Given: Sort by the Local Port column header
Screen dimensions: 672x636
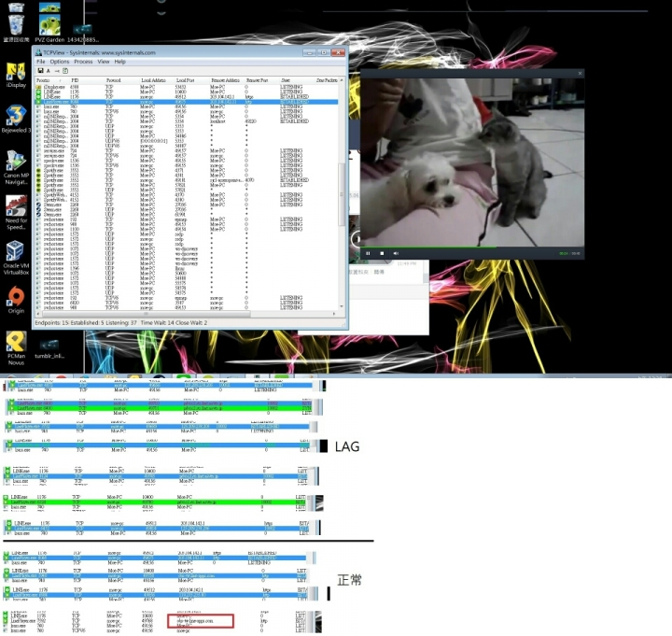Looking at the screenshot, I should [192, 80].
